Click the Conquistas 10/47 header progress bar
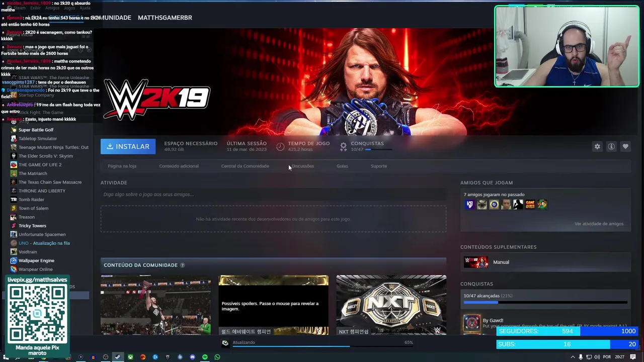Screen dimensions: 644x362 point(377,150)
